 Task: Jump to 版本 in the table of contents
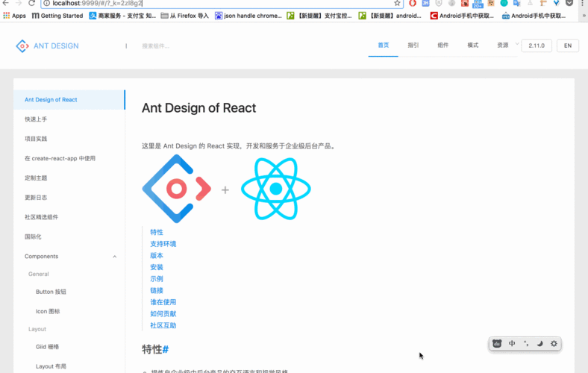tap(157, 256)
